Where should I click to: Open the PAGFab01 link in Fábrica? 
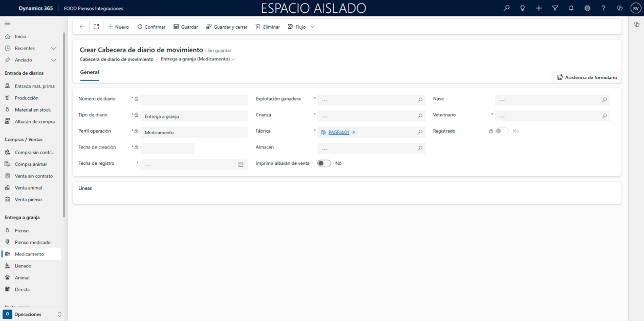[339, 132]
